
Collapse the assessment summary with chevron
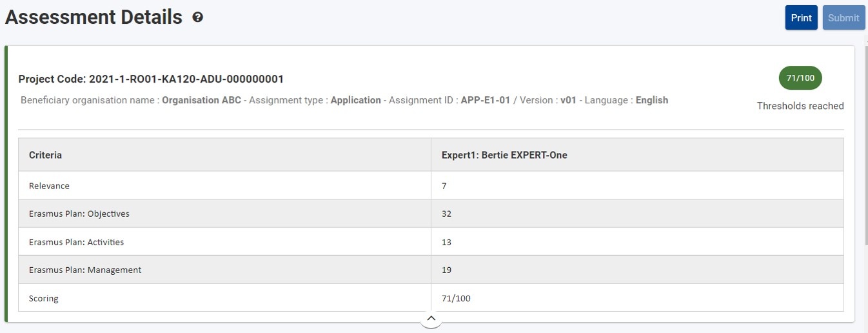click(431, 318)
